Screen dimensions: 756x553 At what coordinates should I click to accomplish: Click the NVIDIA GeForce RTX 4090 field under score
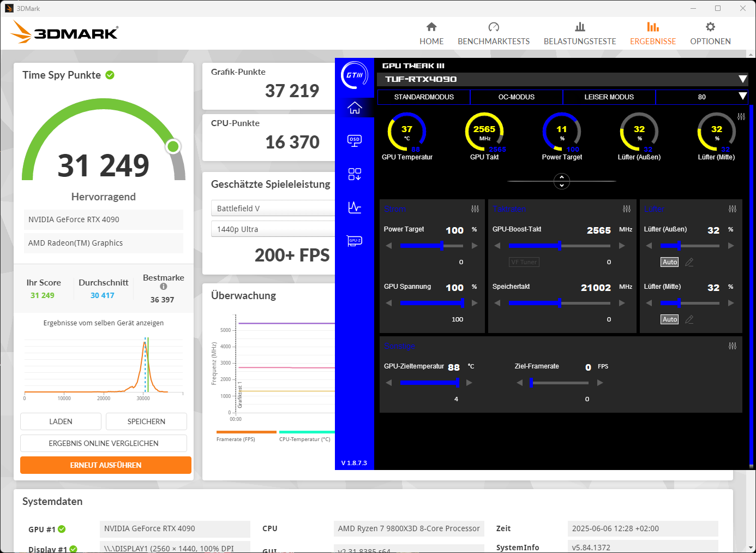(104, 219)
